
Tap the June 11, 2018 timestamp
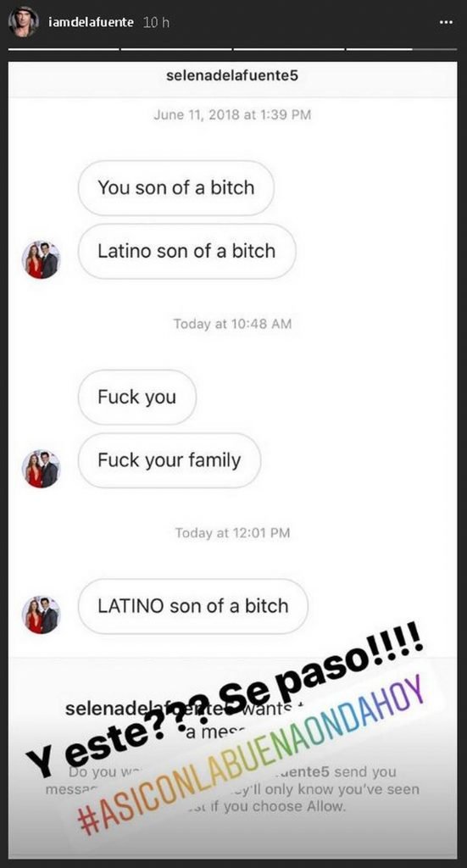click(232, 115)
